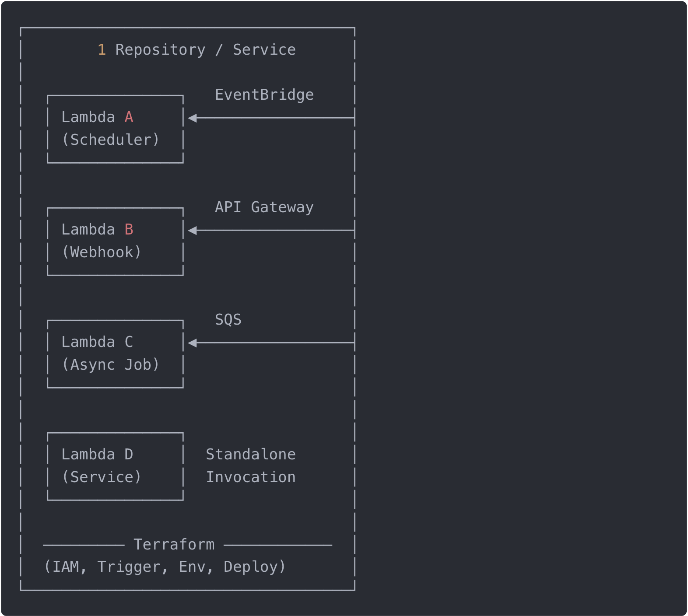Screen dimensions: 688x616
Task: Click the "(Scheduler)" text in the Lambda A box
Action: point(111,140)
